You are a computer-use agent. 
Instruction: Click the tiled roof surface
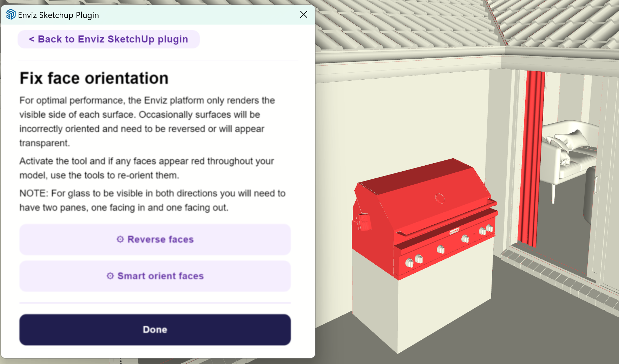[404, 25]
